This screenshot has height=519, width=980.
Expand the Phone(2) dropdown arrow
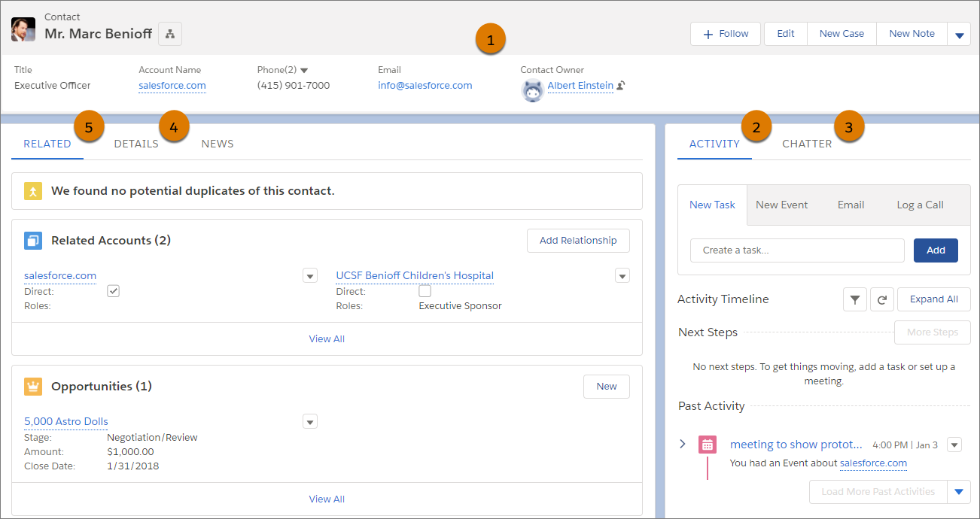tap(304, 70)
